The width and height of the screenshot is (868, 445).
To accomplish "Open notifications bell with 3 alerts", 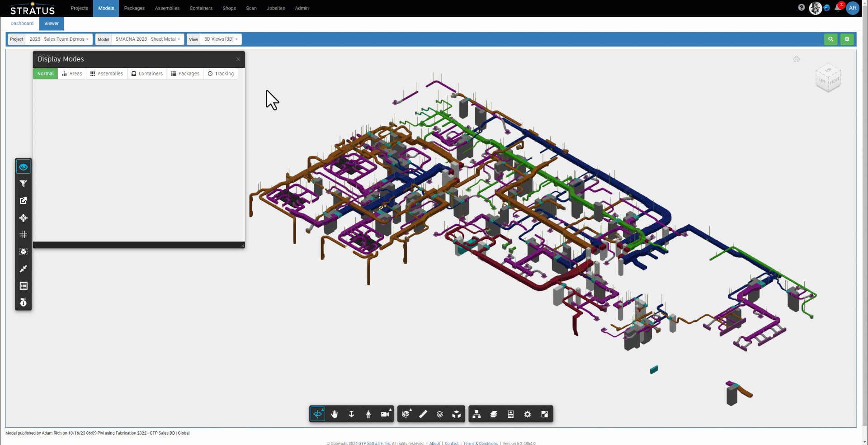I will [x=839, y=7].
